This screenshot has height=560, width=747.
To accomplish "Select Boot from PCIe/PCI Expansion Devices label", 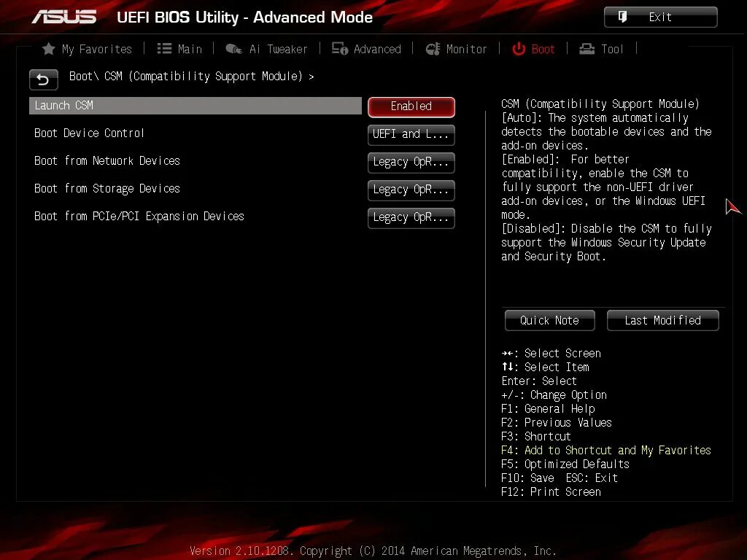I will 139,216.
